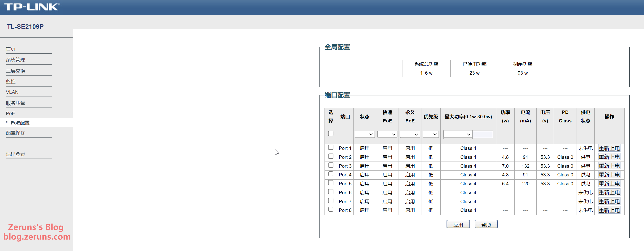Screen dimensions: 644x251
Task: Open 首页 in the sidebar
Action: 11,49
